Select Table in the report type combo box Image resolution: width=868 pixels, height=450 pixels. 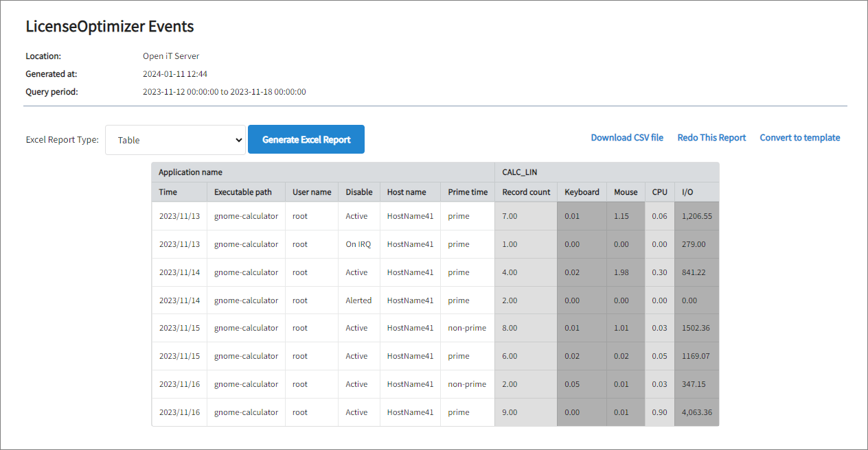tap(175, 139)
